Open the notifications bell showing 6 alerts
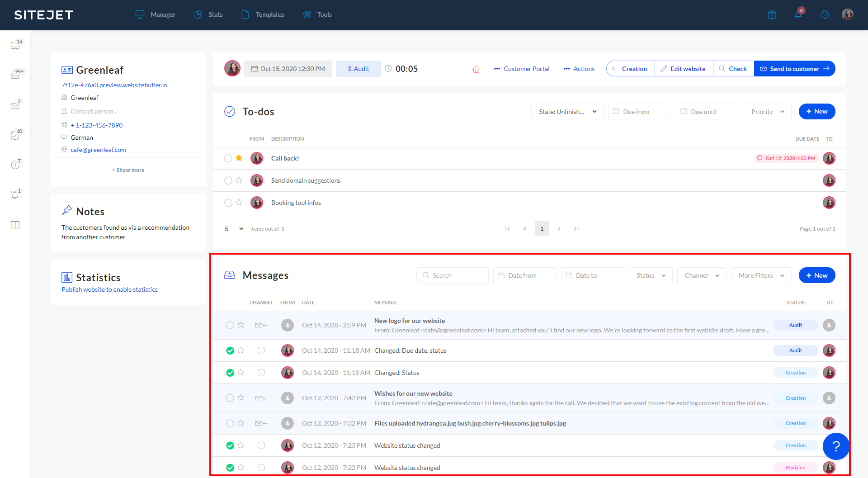This screenshot has height=478, width=868. point(798,14)
